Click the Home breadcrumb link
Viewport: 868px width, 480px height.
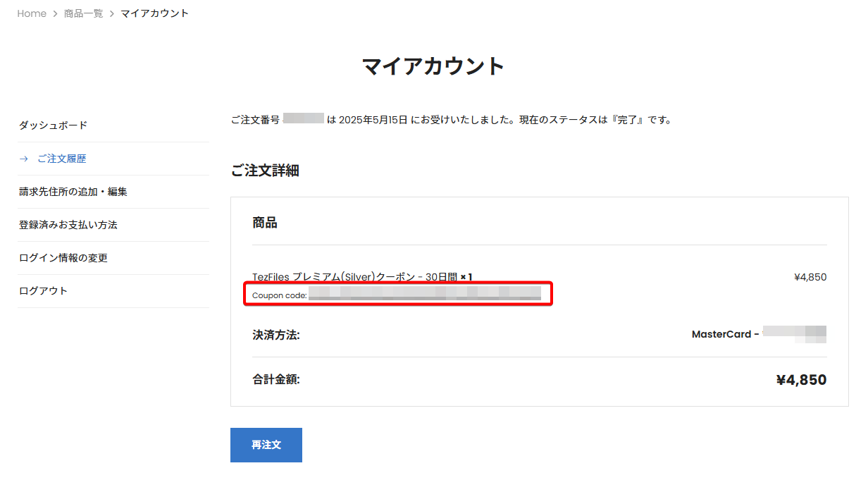32,13
